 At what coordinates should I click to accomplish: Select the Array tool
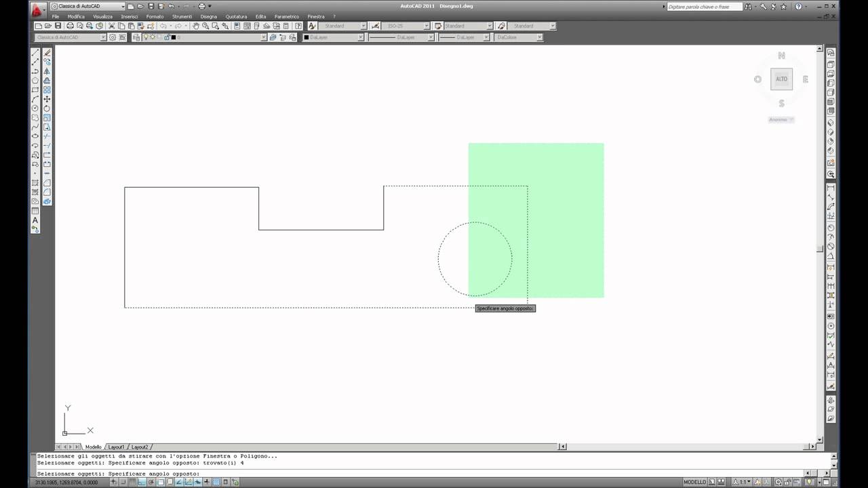coord(47,90)
